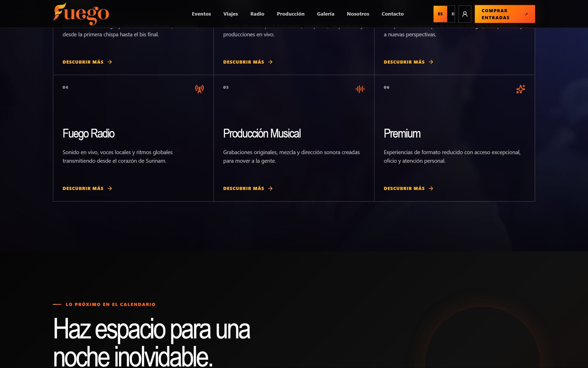
Task: Click the 'Grabaciones originales, mezcla' description
Action: click(x=291, y=156)
